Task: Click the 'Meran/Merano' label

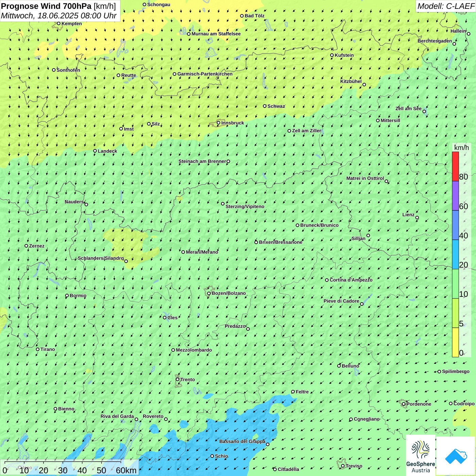Action: click(202, 252)
